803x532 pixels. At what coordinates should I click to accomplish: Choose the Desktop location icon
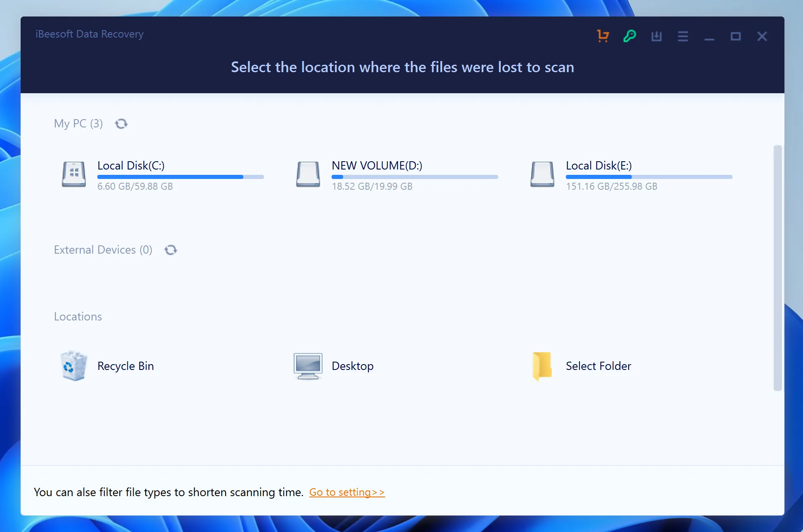308,366
